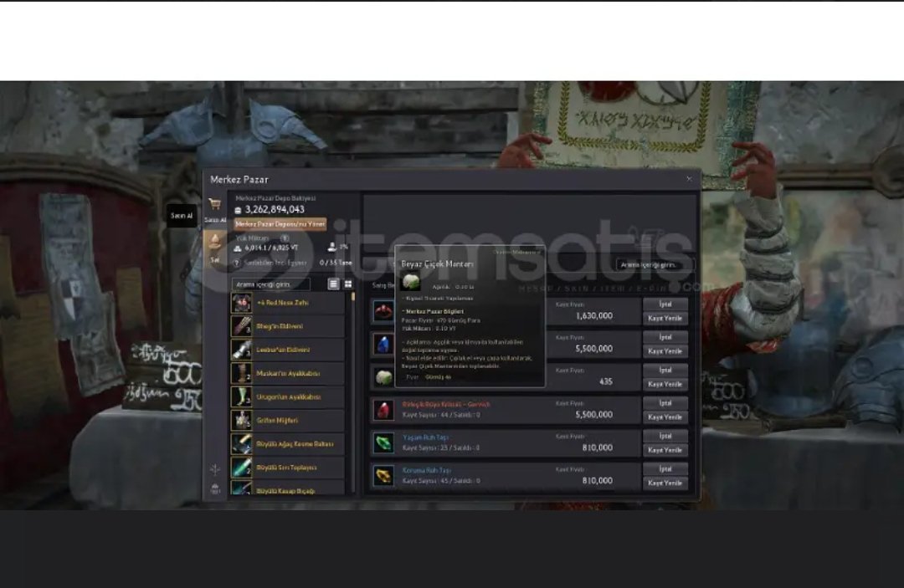Click the Koruma Ruh Taşı listing name
This screenshot has height=588, width=904.
(427, 471)
